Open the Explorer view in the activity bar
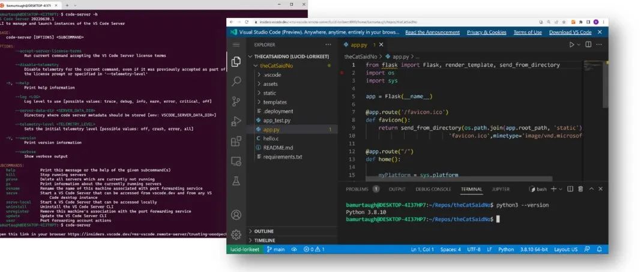 236,62
